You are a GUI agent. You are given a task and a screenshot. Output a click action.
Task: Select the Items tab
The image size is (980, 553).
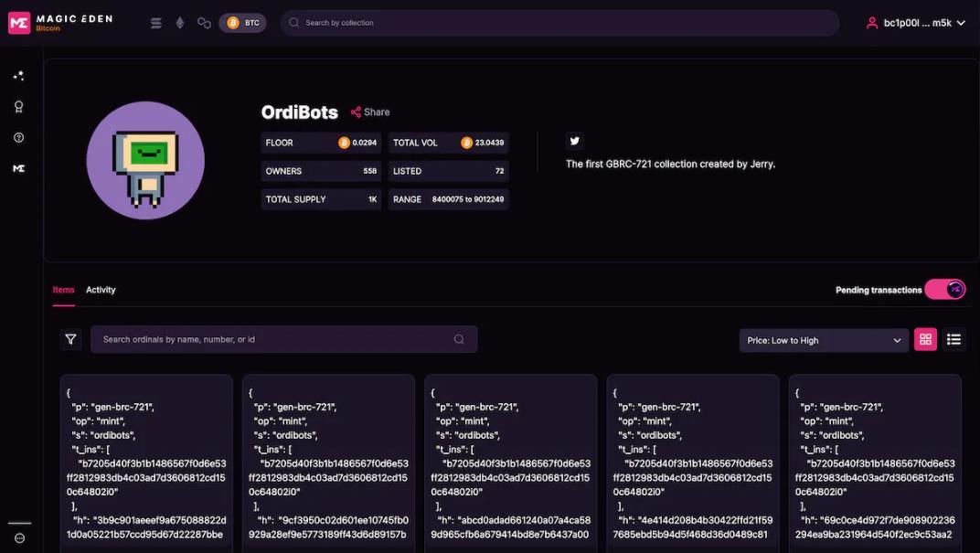pos(63,290)
